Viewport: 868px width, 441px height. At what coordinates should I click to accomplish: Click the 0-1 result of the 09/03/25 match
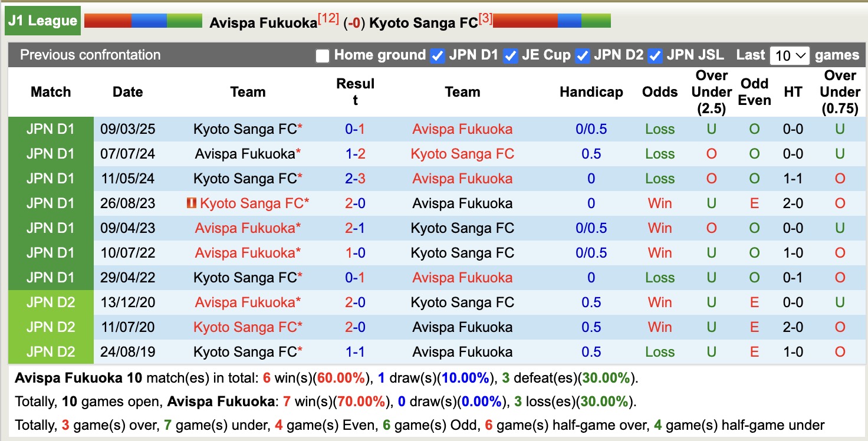pos(356,129)
